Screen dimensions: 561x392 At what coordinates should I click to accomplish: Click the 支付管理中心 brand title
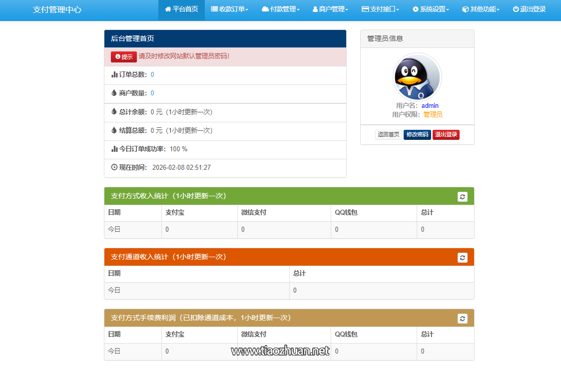[x=57, y=9]
